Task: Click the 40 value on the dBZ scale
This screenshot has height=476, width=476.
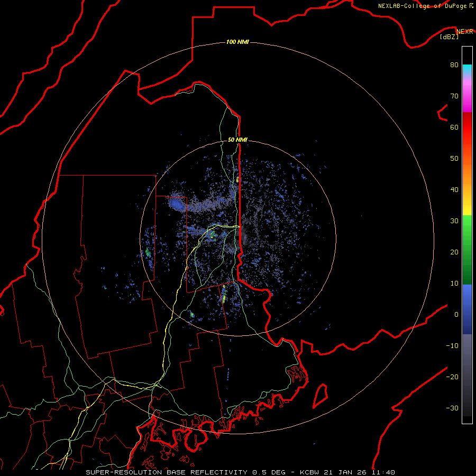Action: pyautogui.click(x=454, y=190)
